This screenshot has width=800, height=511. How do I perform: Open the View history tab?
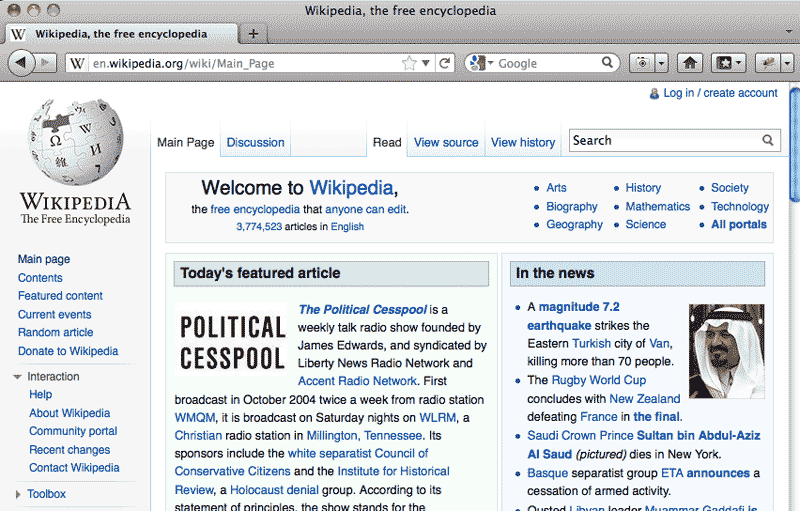pos(523,143)
